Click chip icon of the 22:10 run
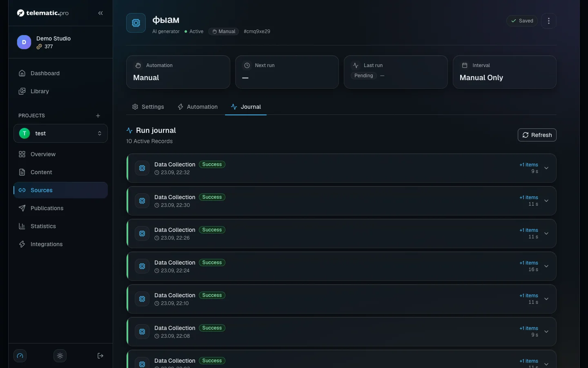 tap(142, 299)
